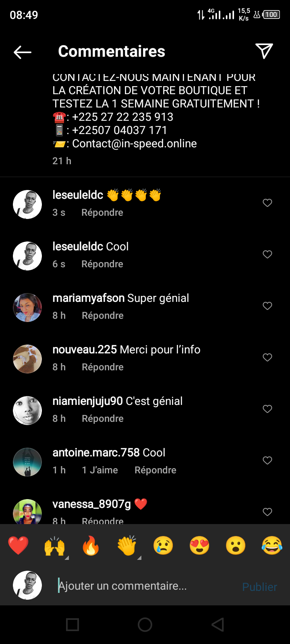The width and height of the screenshot is (290, 644).
Task: Like antoine.marc.758's "Cool" comment
Action: coord(267,460)
